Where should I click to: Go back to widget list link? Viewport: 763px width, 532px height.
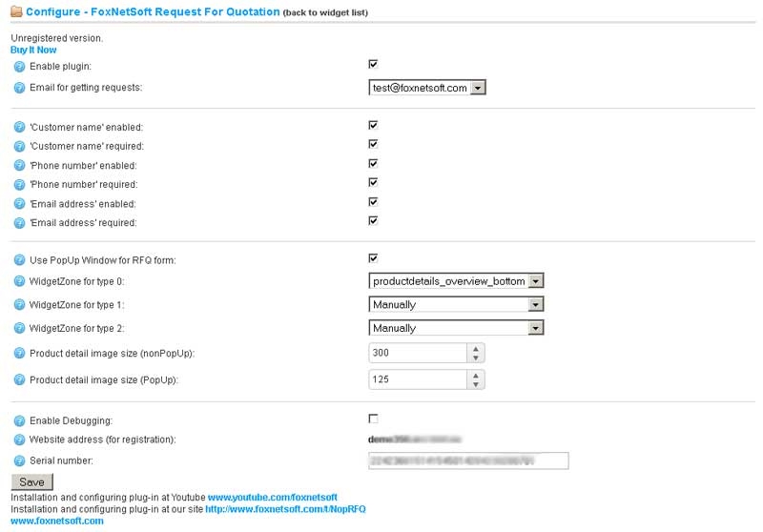pyautogui.click(x=325, y=12)
